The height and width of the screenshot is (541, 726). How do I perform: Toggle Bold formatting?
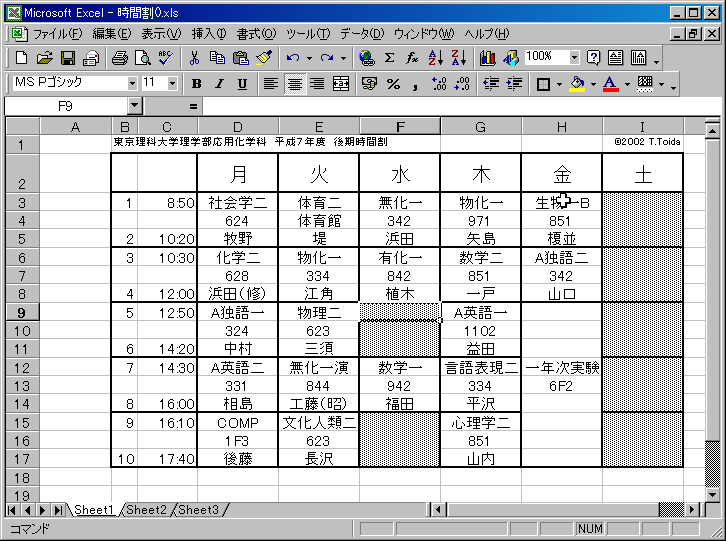pyautogui.click(x=196, y=84)
